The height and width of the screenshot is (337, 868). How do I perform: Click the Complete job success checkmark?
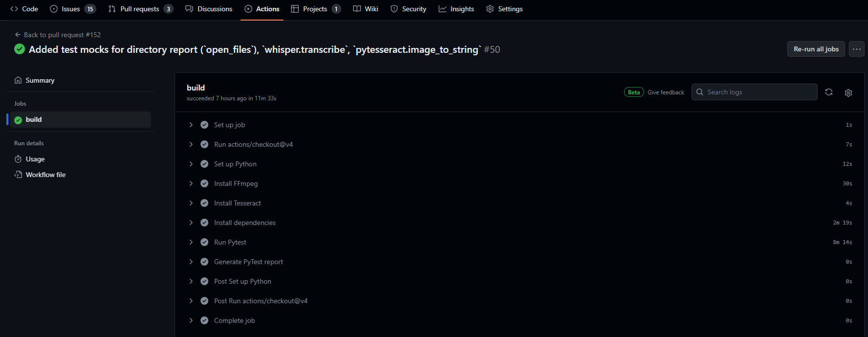204,320
